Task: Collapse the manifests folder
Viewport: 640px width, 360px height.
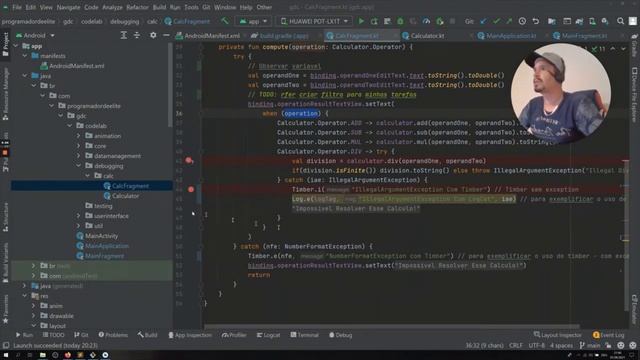Action: pyautogui.click(x=25, y=56)
